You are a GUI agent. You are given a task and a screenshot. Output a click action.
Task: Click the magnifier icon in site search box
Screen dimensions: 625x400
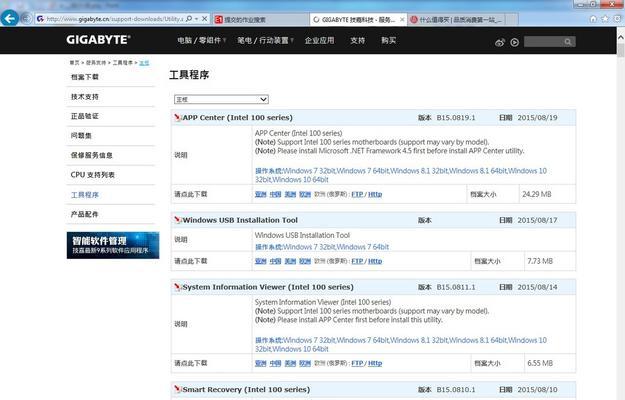click(568, 42)
